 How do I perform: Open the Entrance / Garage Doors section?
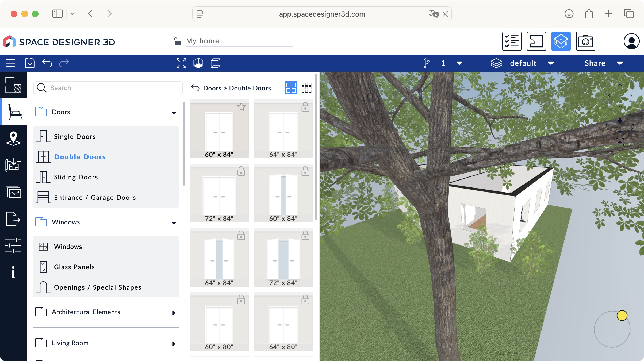[x=95, y=198]
